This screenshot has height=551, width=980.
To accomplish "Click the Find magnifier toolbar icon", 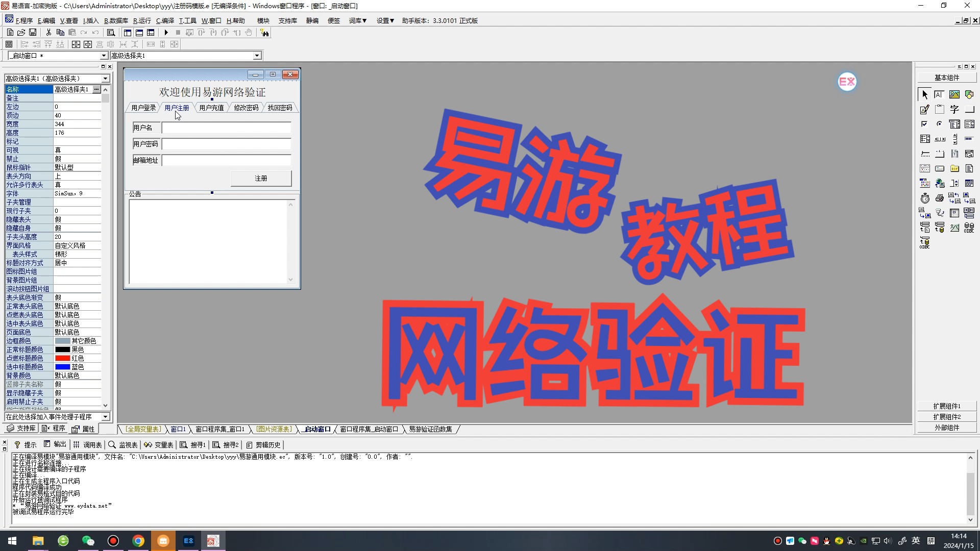I will [111, 33].
